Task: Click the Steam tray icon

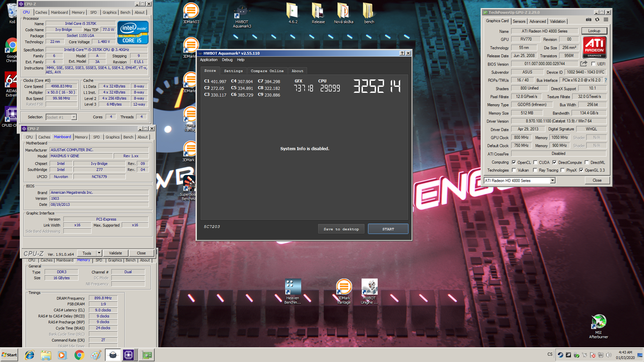Action: click(560, 355)
